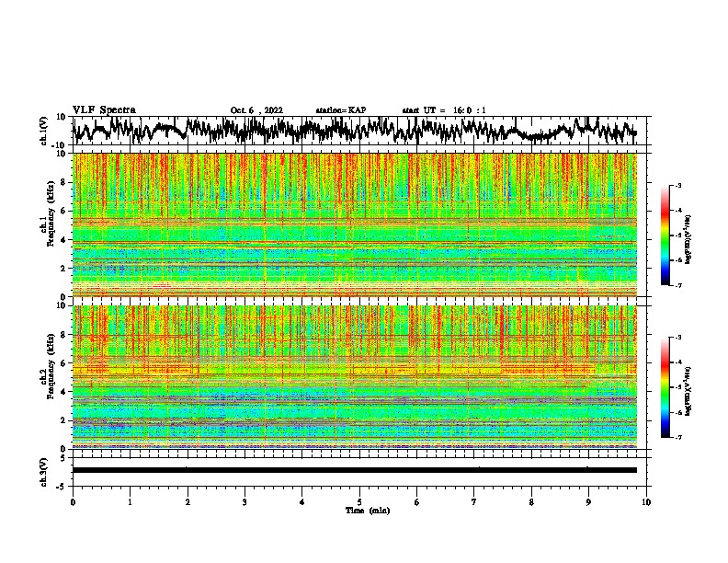This screenshot has height=563, width=728.
Task: Click the time axis tick label "7"
Action: (x=474, y=502)
